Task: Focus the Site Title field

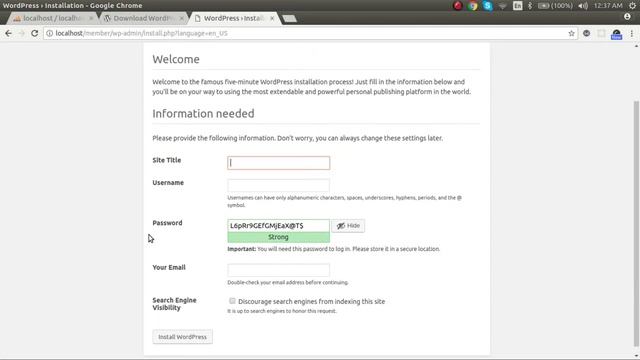Action: click(x=278, y=163)
